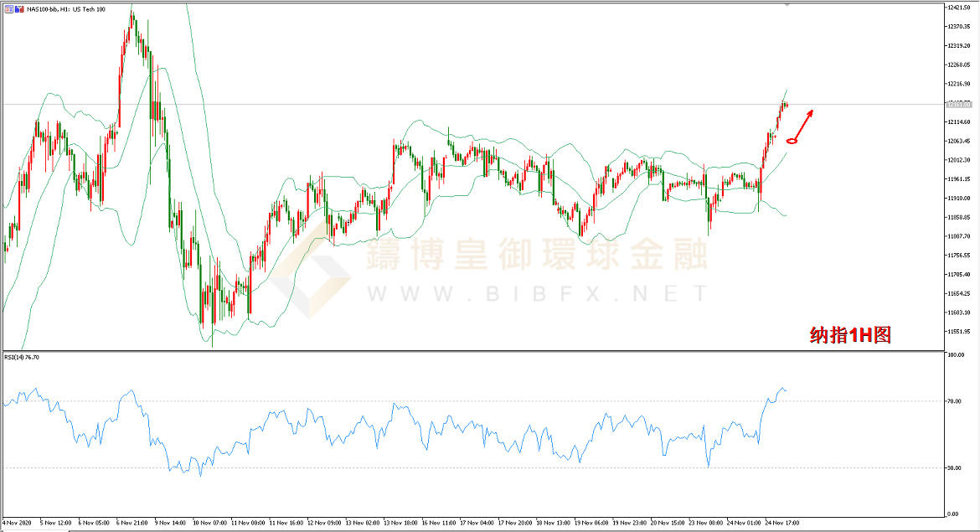
Task: Click the horizontal current price line on the chart
Action: coord(419,104)
